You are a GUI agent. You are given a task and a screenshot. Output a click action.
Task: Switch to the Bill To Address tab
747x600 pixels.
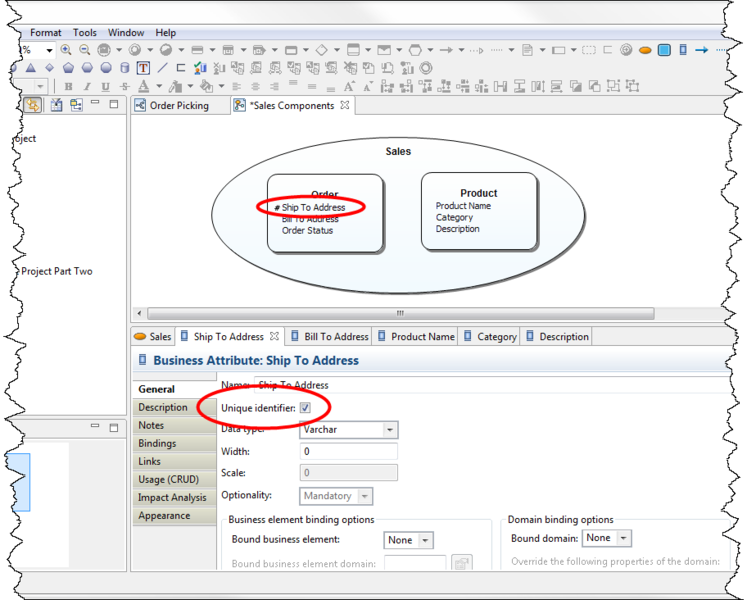pos(330,336)
